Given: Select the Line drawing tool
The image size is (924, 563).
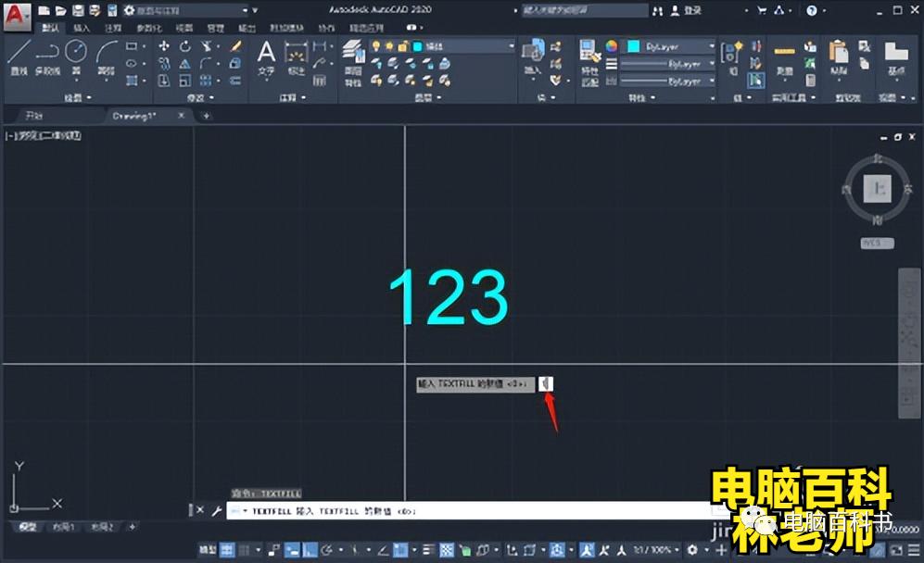Looking at the screenshot, I should [19, 57].
